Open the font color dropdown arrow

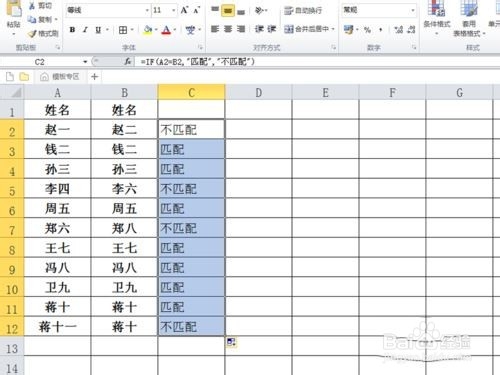[x=175, y=30]
